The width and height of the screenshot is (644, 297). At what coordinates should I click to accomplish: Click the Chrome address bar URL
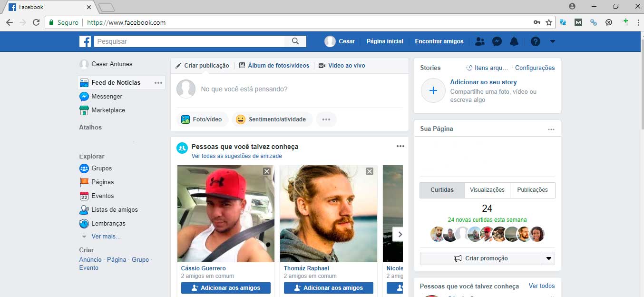pos(127,22)
